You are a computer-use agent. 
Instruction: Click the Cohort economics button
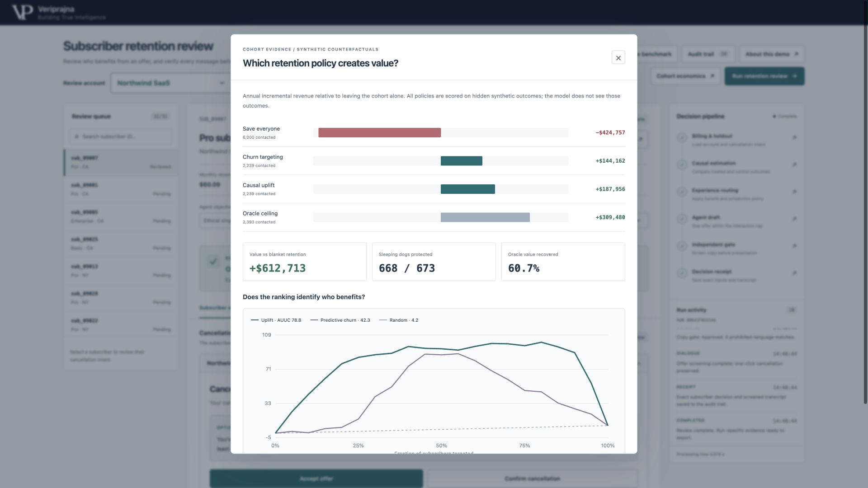pos(685,76)
